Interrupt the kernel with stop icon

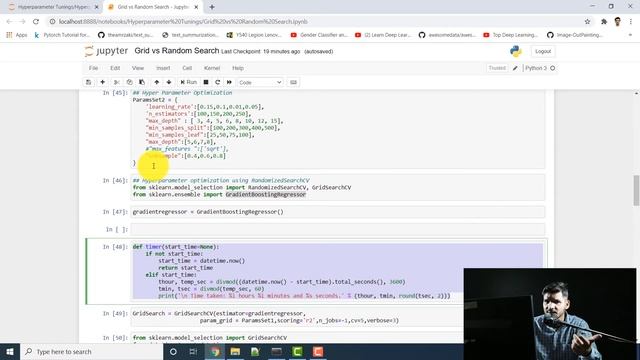tap(206, 82)
